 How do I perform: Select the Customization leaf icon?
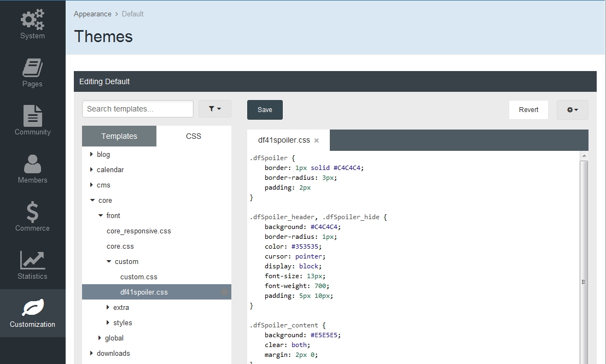pos(32,308)
